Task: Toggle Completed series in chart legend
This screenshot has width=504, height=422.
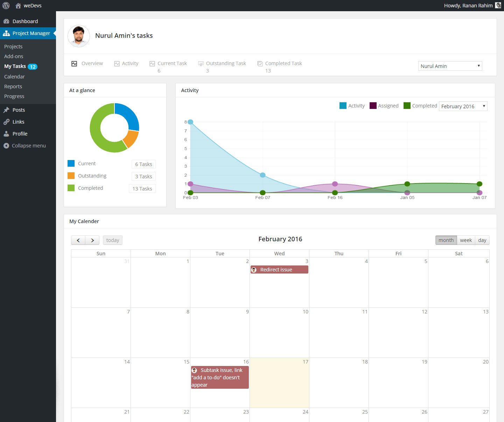Action: [420, 106]
